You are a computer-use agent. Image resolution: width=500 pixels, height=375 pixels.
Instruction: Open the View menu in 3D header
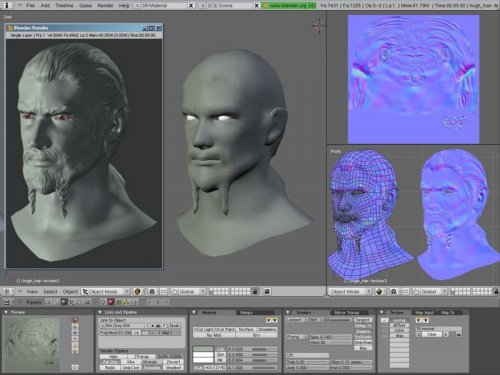click(32, 292)
